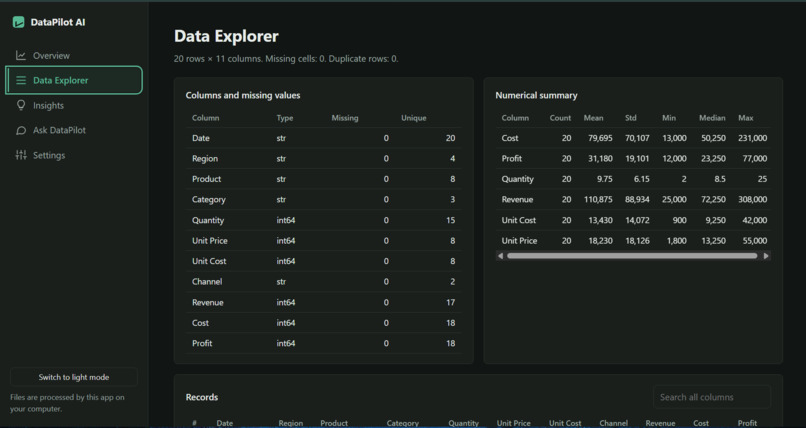Image resolution: width=806 pixels, height=428 pixels.
Task: Click the Settings sliders icon
Action: (x=21, y=155)
